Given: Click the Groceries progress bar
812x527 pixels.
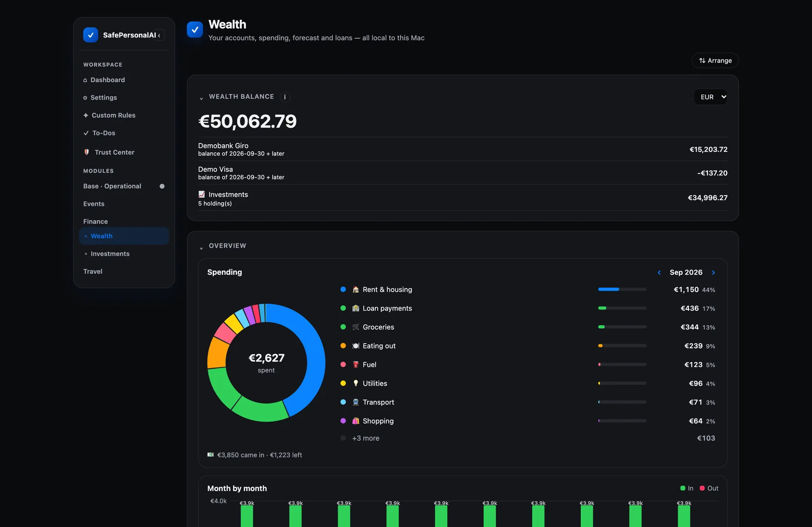Looking at the screenshot, I should [622, 327].
